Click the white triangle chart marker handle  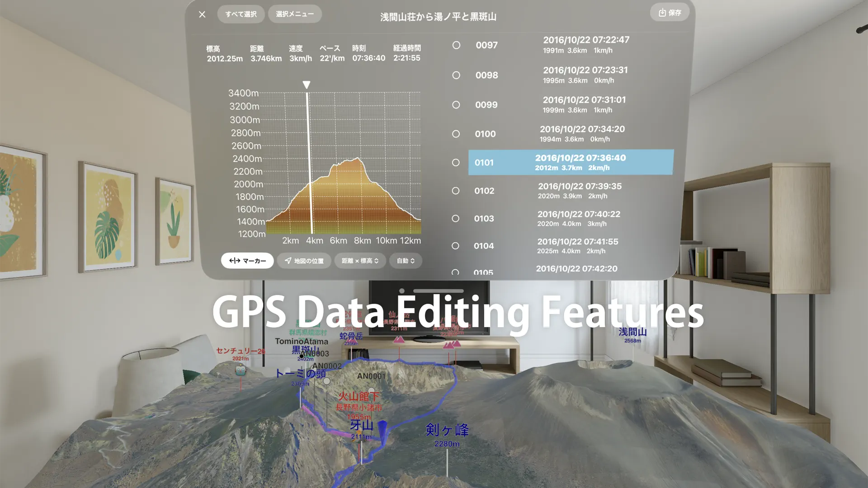tap(307, 85)
